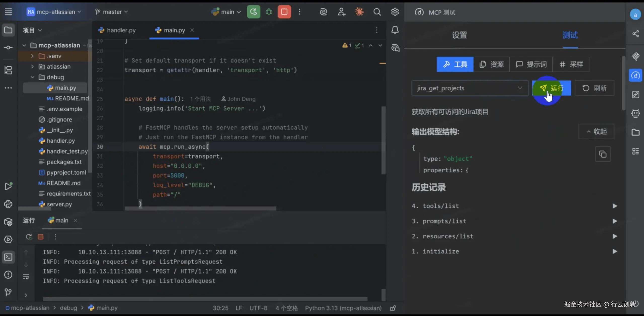The width and height of the screenshot is (644, 316).
Task: Open the Python Packages tool window icon
Action: (x=8, y=222)
